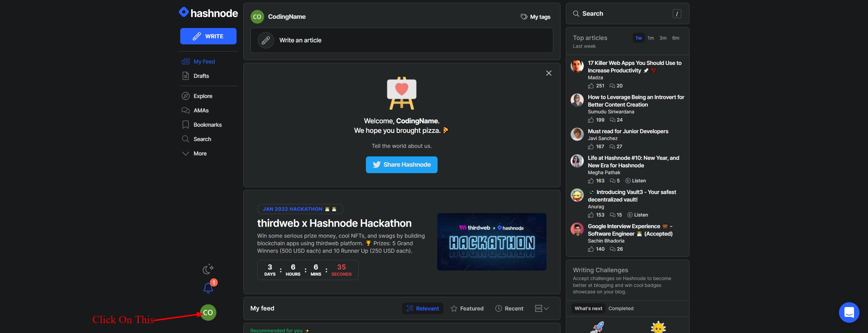Select What's next challenges tab

click(x=588, y=308)
